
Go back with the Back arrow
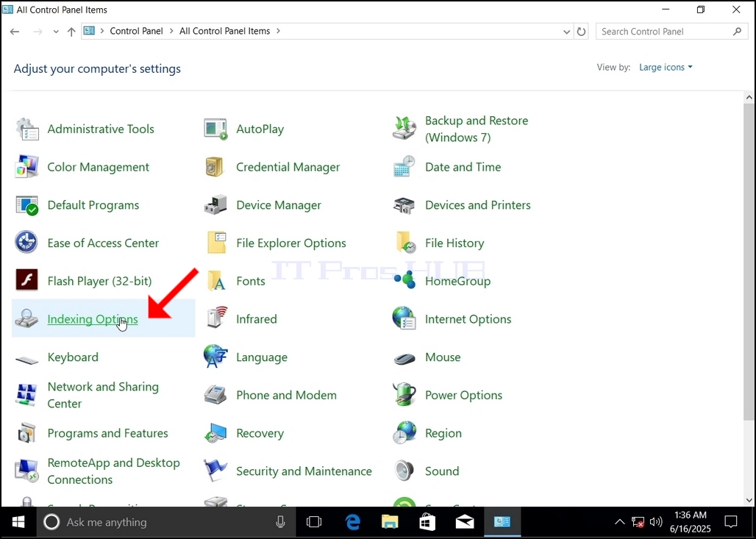[15, 32]
